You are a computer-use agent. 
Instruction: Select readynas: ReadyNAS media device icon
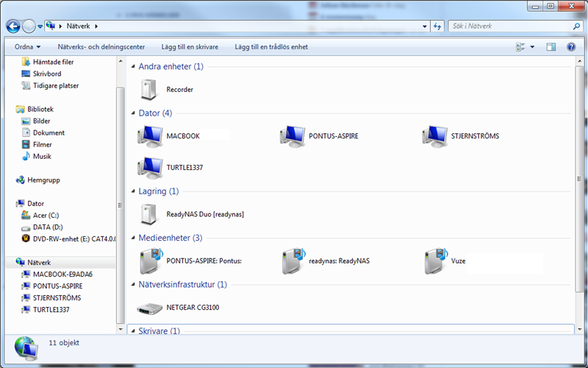click(x=293, y=261)
